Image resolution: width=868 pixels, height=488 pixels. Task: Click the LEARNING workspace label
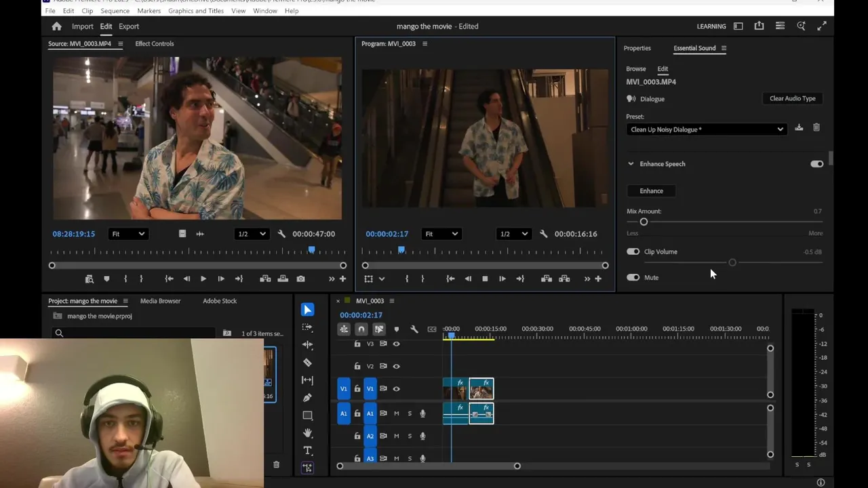tap(711, 26)
